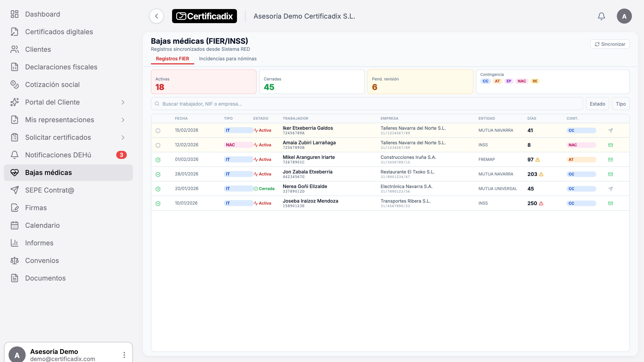
Task: Switch to Incidencias para nóminas tab
Action: [228, 59]
